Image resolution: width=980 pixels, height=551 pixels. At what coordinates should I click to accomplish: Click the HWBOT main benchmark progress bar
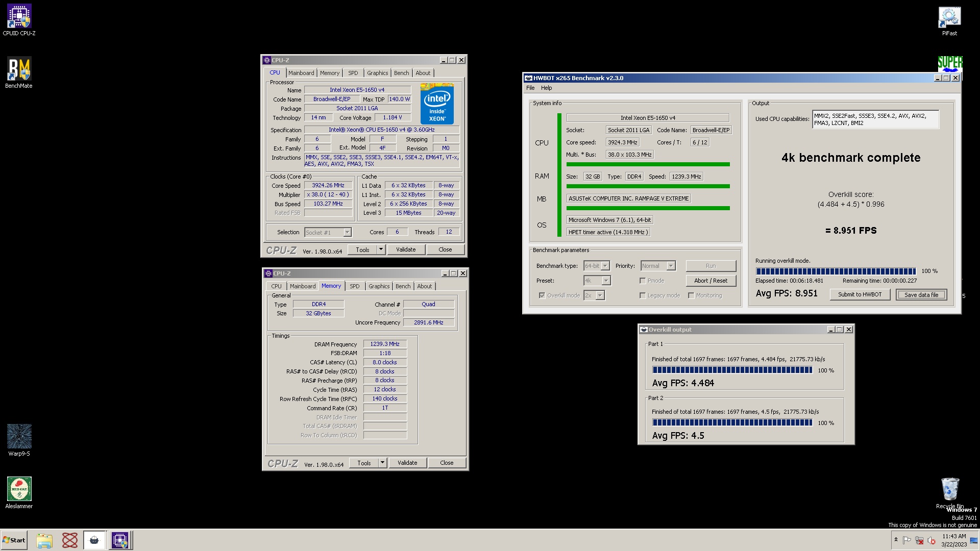(x=836, y=271)
